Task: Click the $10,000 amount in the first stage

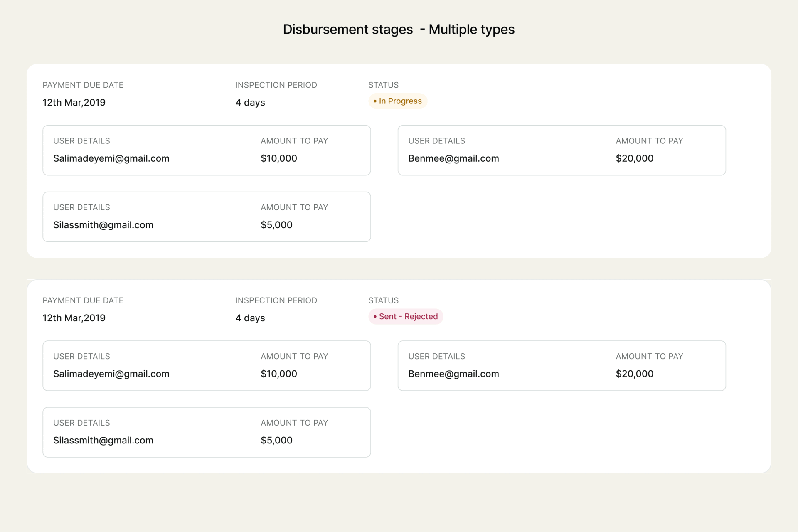Action: tap(279, 158)
